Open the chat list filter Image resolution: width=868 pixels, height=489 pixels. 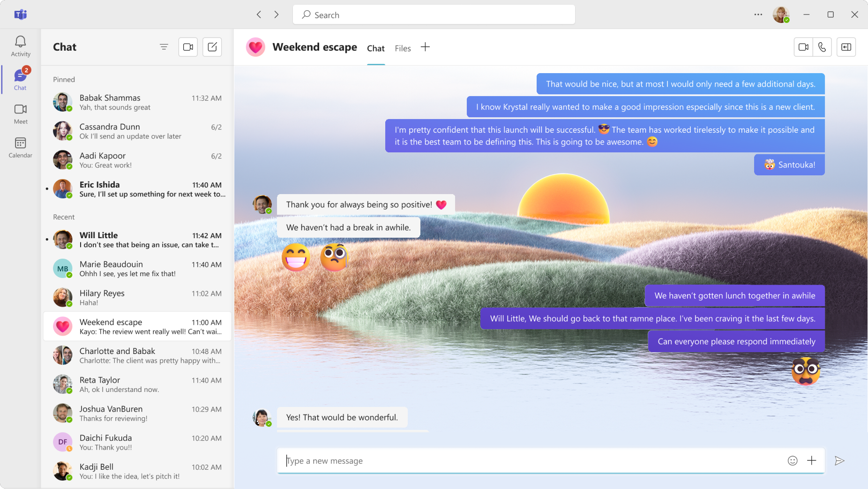[164, 47]
